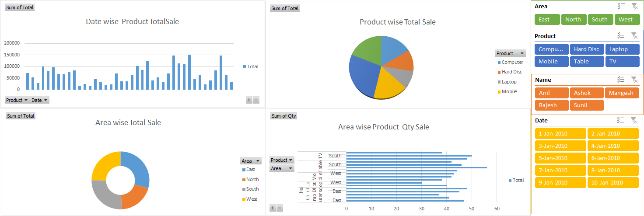Click Laptop legend swatch in pie chart
Image resolution: width=644 pixels, height=216 pixels.
pos(499,82)
